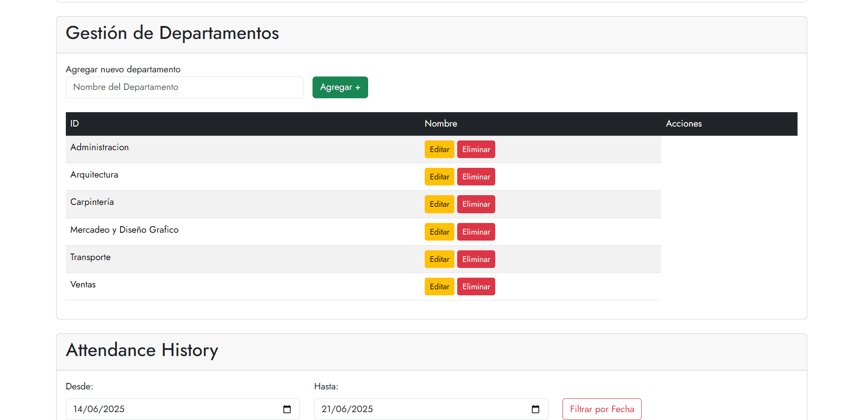Click the Acciones column header
The width and height of the screenshot is (868, 420).
pyautogui.click(x=683, y=124)
